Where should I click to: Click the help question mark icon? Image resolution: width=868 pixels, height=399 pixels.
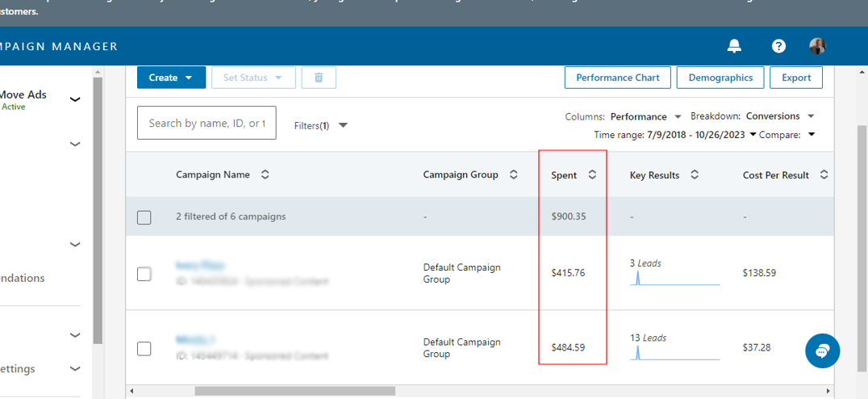(x=778, y=46)
